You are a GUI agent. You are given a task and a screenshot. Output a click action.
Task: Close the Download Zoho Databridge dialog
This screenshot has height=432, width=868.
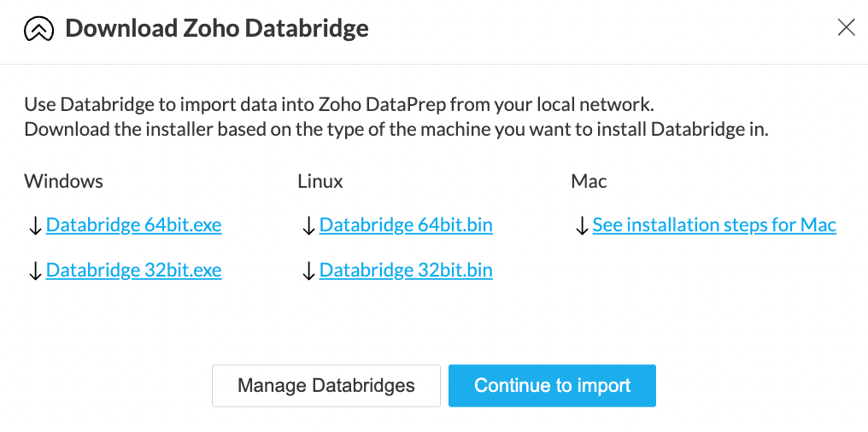coord(846,28)
